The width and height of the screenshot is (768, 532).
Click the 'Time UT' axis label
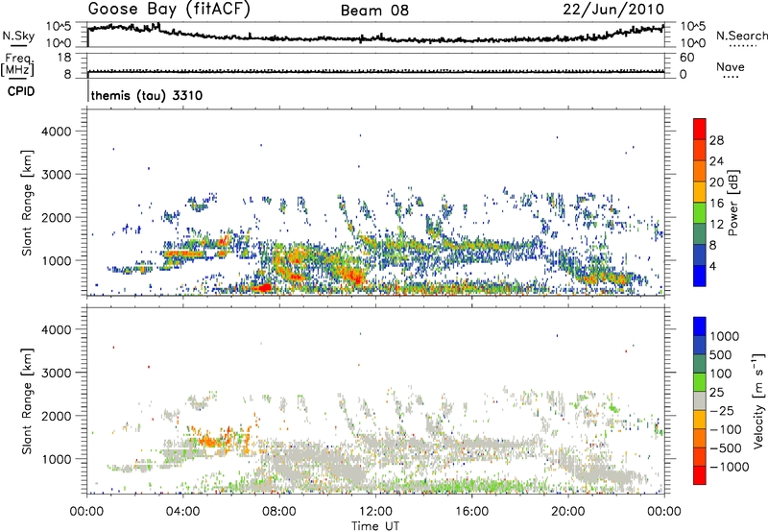(375, 526)
